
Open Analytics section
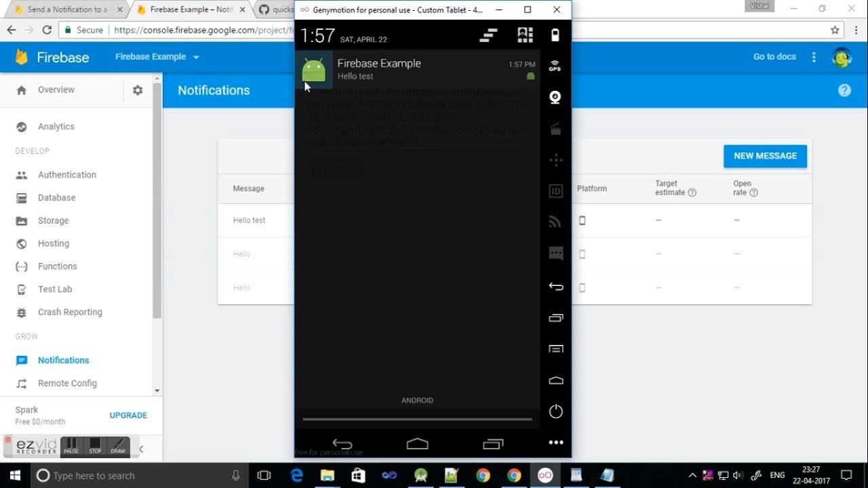(x=56, y=127)
